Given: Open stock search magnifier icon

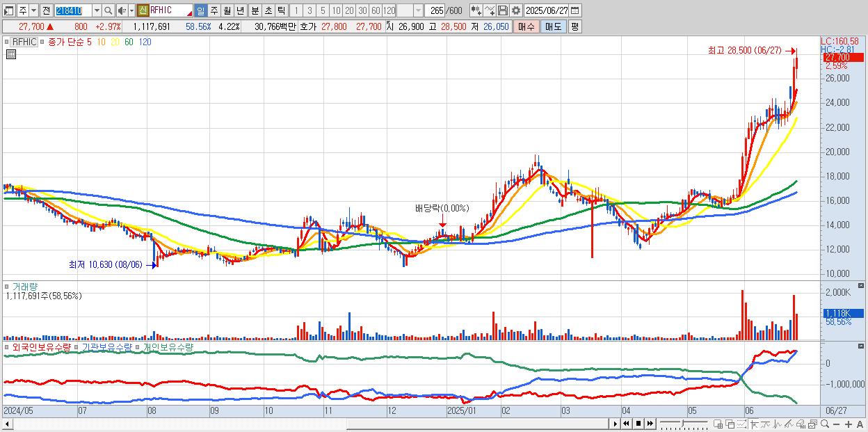Looking at the screenshot, I should pyautogui.click(x=108, y=10).
